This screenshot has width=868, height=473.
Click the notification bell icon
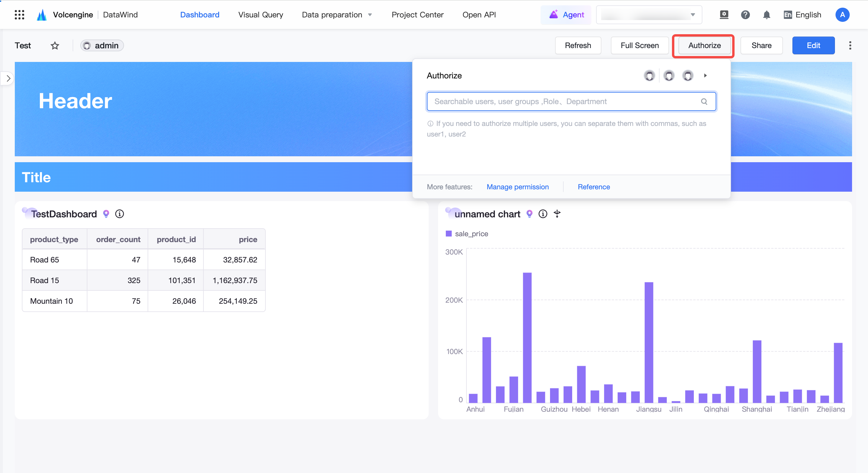coord(766,15)
